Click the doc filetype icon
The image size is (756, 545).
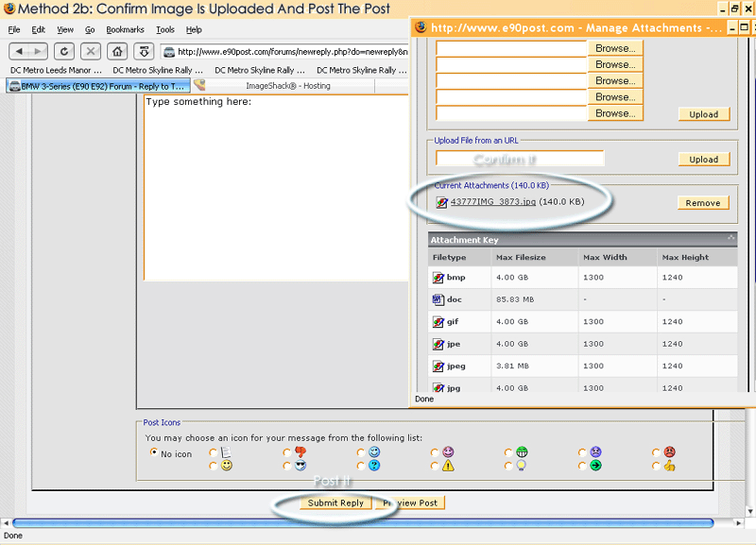point(438,299)
